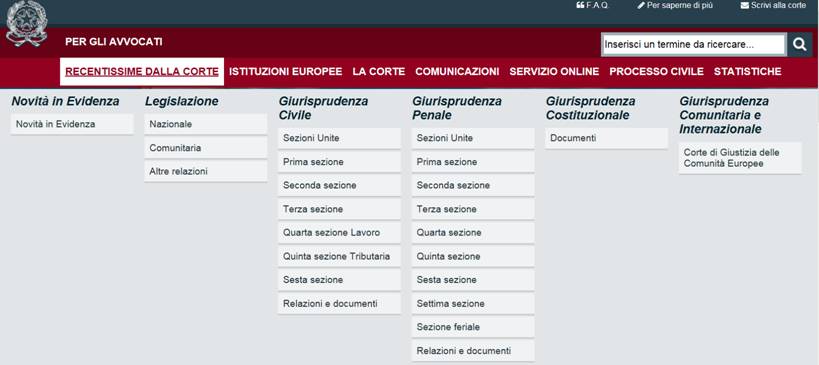Open Terza sezione under Giurisprudenza Penale
Screen dimensions: 819x365
tap(473, 209)
